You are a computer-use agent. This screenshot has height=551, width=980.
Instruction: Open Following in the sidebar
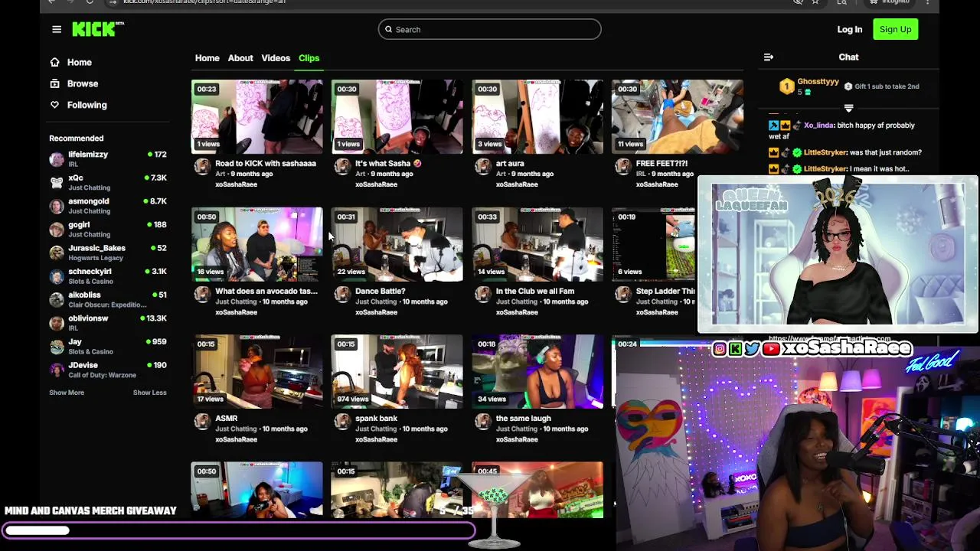click(x=87, y=105)
